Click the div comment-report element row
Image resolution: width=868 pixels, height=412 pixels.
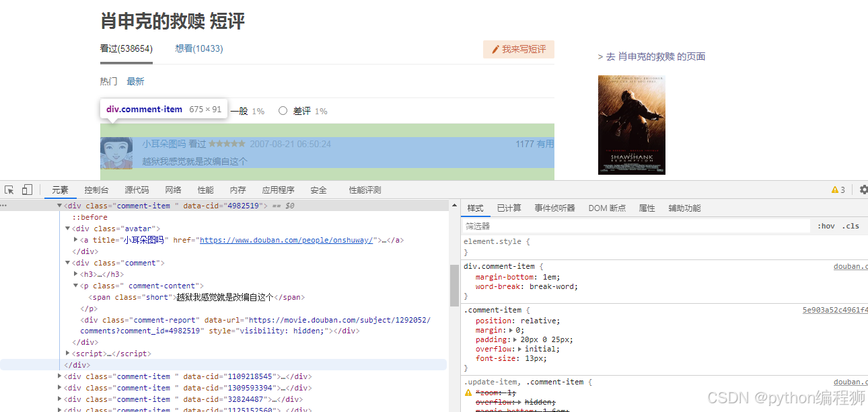[x=255, y=325]
